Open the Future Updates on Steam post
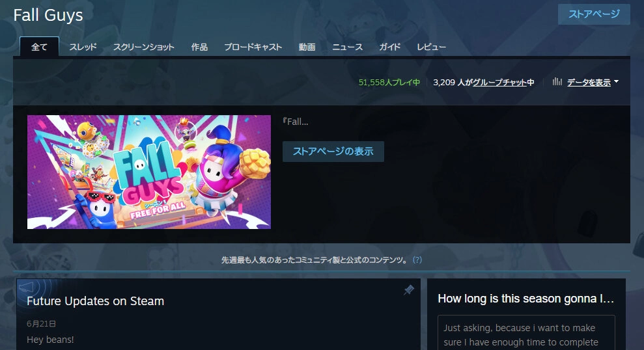Screen dimensions: 644x350 click(x=95, y=301)
